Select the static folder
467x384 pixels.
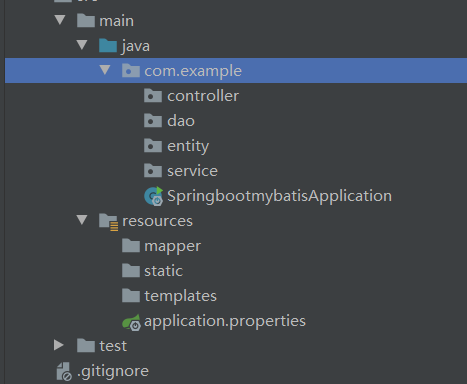[163, 271]
